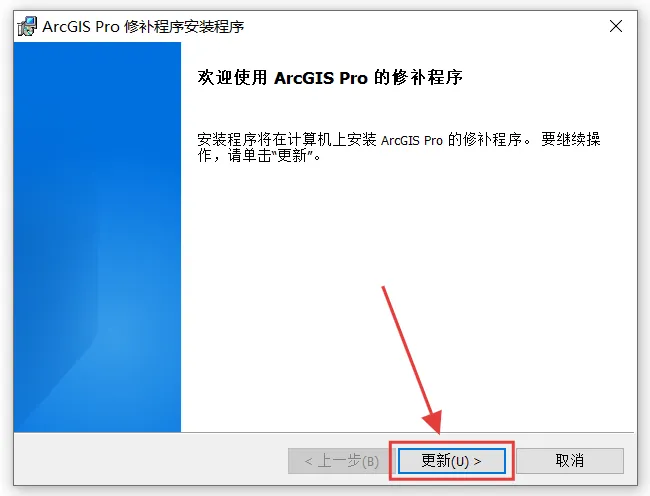Click ArcGIS Pro in the description paragraph
650x496 pixels.
pos(412,140)
